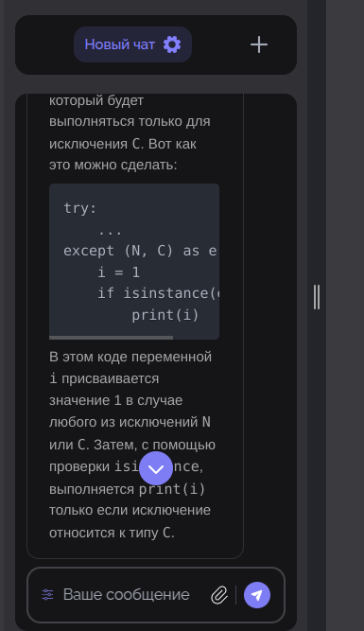Open chat settings via the gear icon
The image size is (364, 631).
(172, 44)
